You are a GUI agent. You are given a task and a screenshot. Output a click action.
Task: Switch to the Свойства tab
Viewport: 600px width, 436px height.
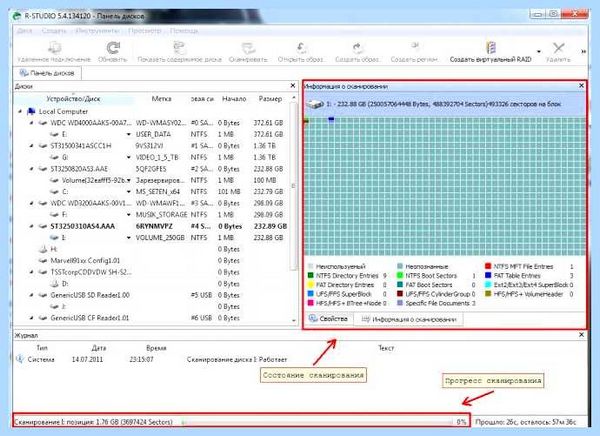pyautogui.click(x=328, y=319)
